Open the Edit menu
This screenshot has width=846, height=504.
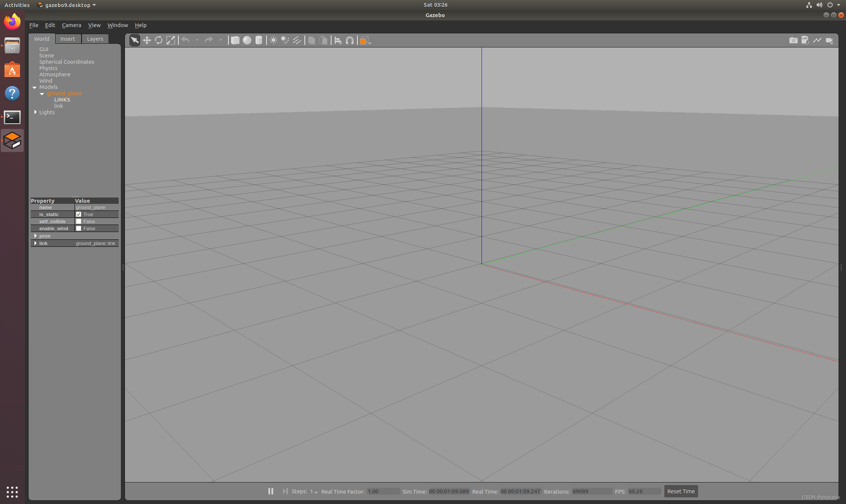[50, 25]
